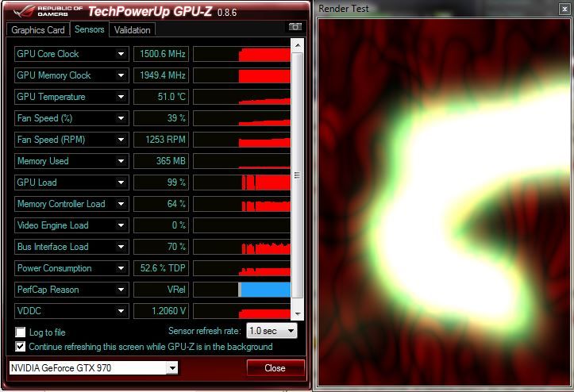Image resolution: width=574 pixels, height=392 pixels.
Task: Click the 51.0 °C temperature value
Action: (161, 97)
